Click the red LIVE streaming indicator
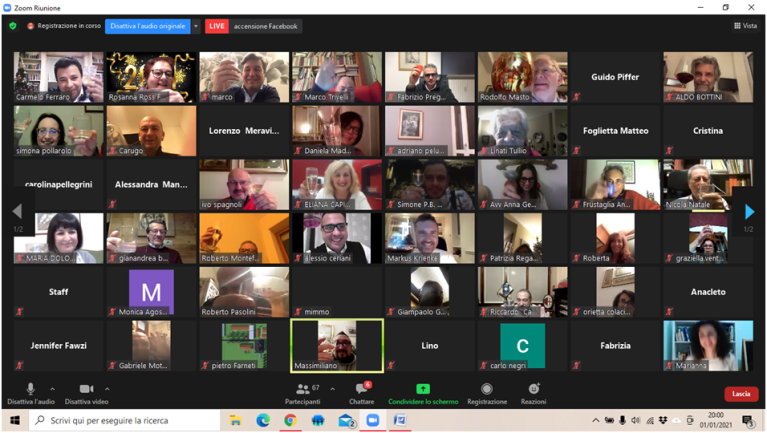This screenshot has width=767, height=433. [x=217, y=26]
